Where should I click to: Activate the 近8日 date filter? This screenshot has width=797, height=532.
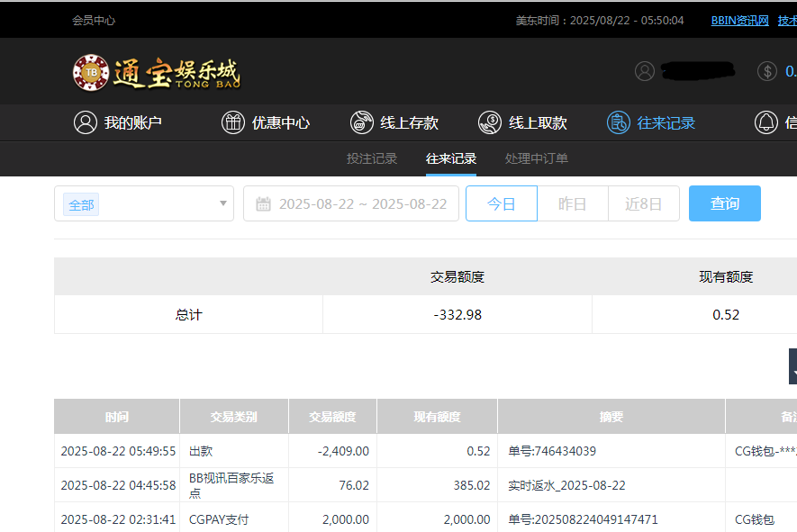pos(643,203)
